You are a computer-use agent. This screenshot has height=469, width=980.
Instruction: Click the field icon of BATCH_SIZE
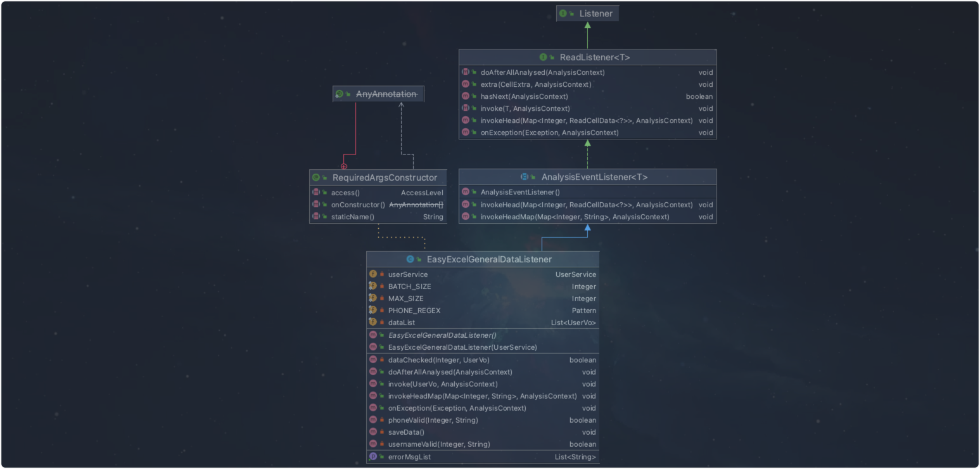373,286
